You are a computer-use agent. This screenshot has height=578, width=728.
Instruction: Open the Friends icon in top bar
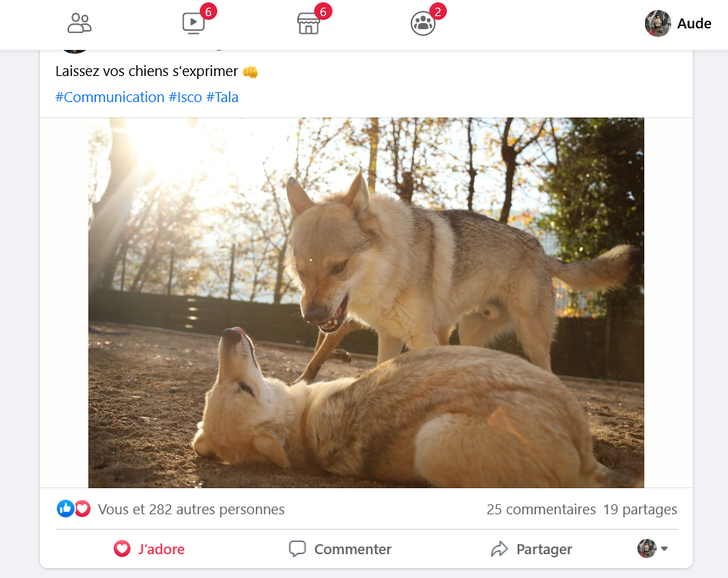79,23
